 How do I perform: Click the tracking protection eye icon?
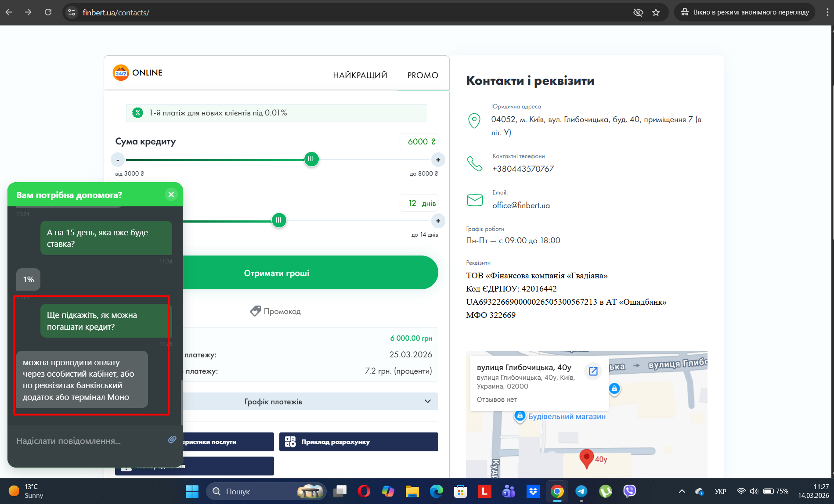click(638, 12)
